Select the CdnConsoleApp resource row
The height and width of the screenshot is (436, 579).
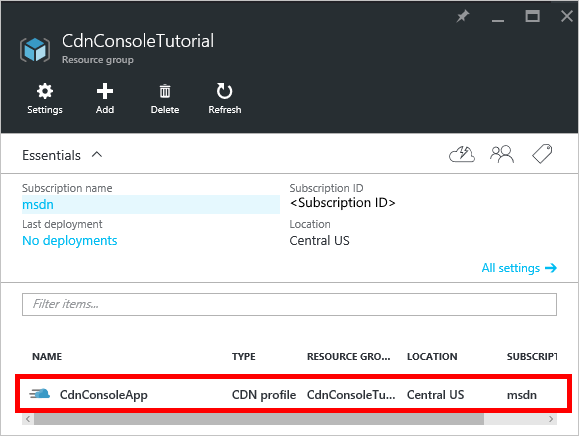click(291, 395)
